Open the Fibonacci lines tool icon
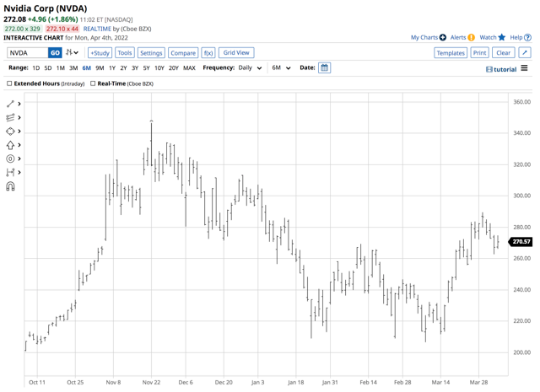 pyautogui.click(x=10, y=118)
